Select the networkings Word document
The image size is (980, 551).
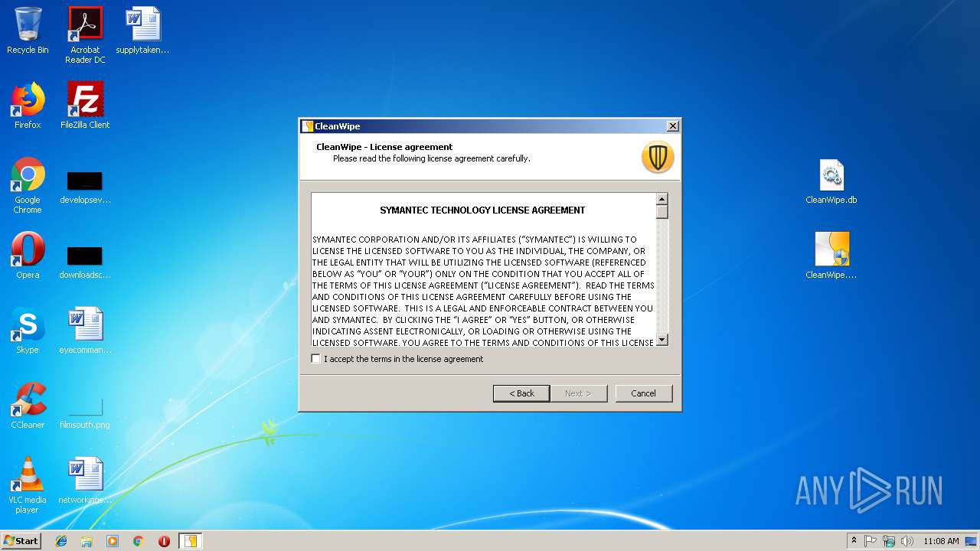85,481
